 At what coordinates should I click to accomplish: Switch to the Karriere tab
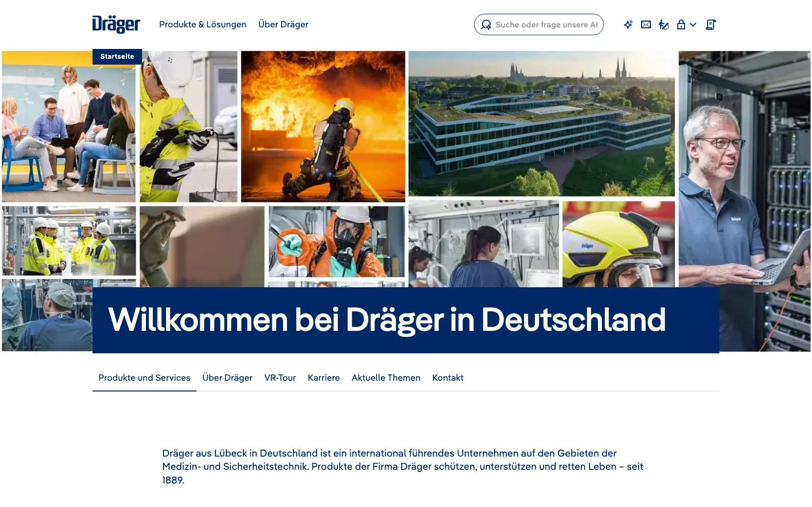click(324, 378)
